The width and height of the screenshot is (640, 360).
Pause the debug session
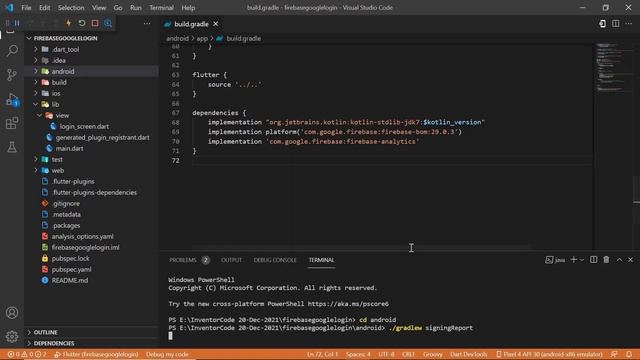tap(17, 23)
